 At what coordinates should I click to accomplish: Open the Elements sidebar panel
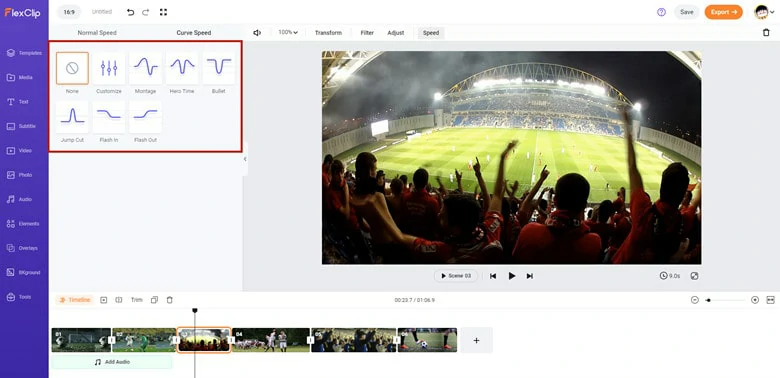[x=24, y=224]
